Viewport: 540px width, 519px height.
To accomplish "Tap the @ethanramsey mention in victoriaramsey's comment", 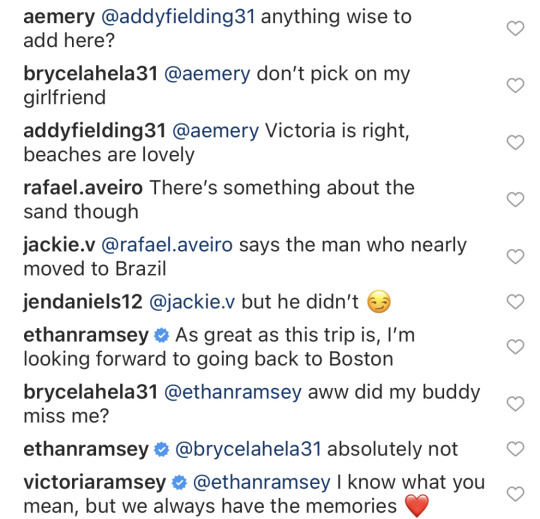I will pos(262,483).
